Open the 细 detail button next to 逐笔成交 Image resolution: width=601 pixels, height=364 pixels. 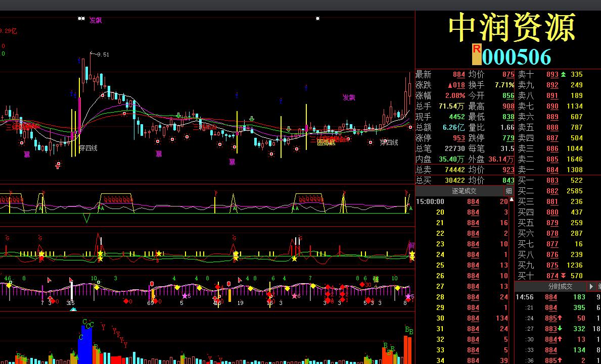pyautogui.click(x=508, y=191)
